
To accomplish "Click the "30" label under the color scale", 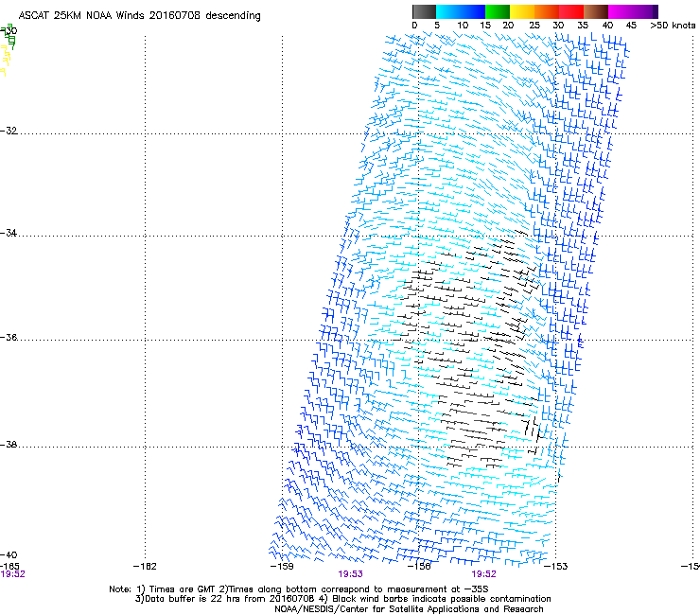I will point(558,26).
